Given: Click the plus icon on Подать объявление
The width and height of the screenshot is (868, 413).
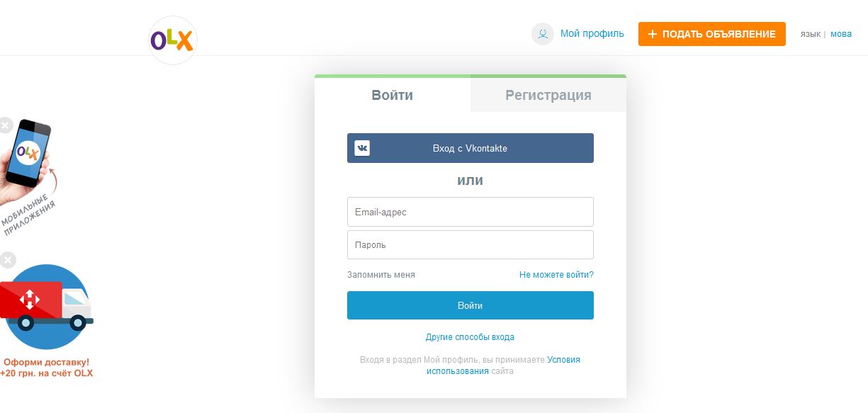Looking at the screenshot, I should (x=653, y=34).
